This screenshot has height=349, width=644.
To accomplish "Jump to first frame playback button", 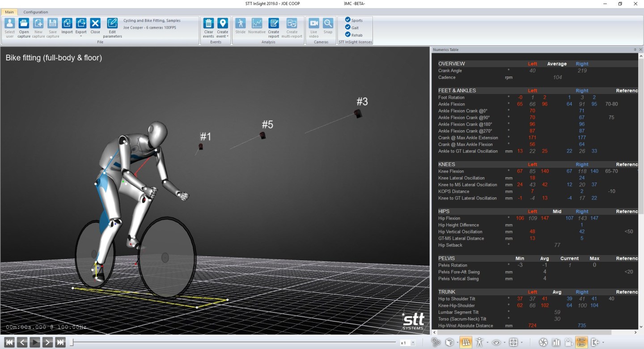I will (10, 343).
